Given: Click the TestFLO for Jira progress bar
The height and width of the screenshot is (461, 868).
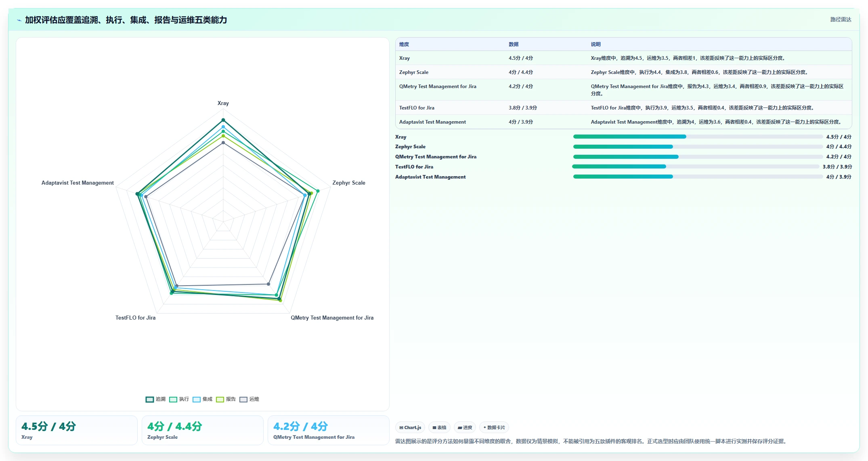Looking at the screenshot, I should pos(696,166).
